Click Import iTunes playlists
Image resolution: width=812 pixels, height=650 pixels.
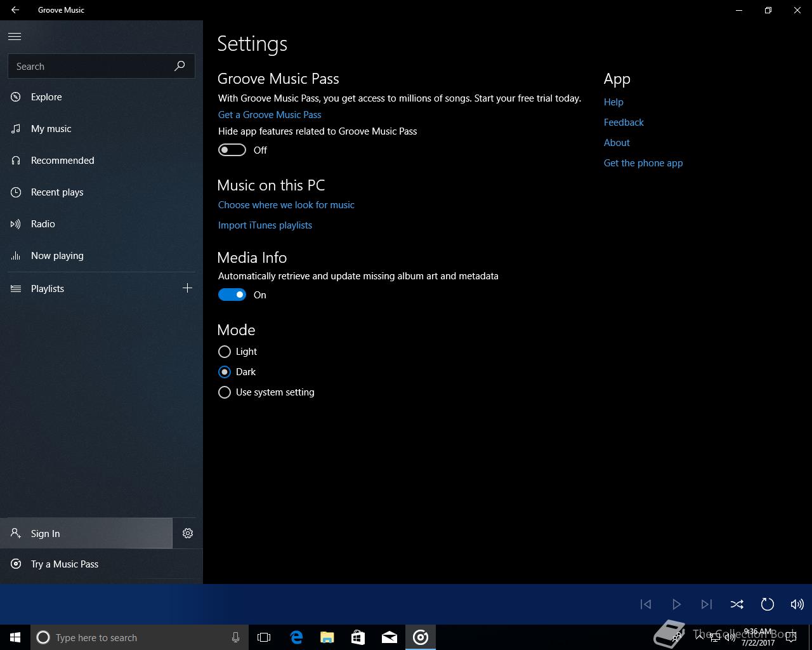pyautogui.click(x=265, y=225)
